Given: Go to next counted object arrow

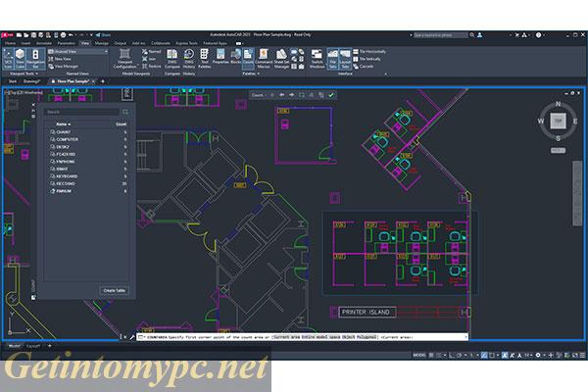Looking at the screenshot, I should pyautogui.click(x=291, y=95).
